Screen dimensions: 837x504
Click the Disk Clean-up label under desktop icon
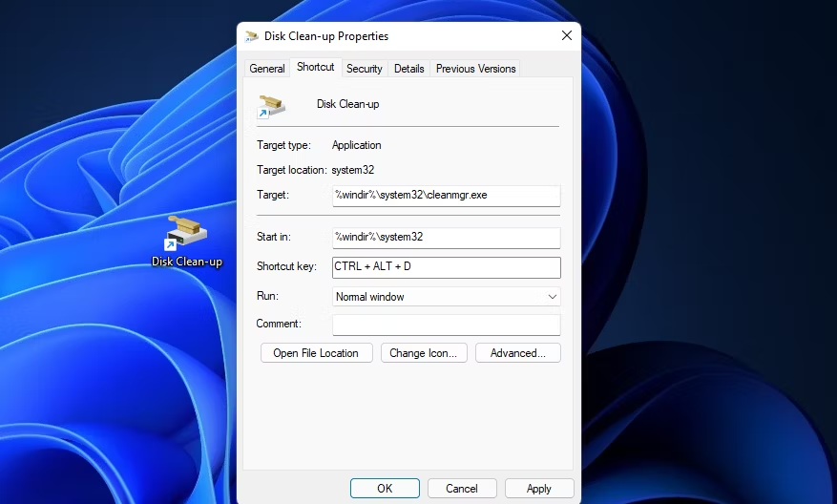click(x=187, y=262)
